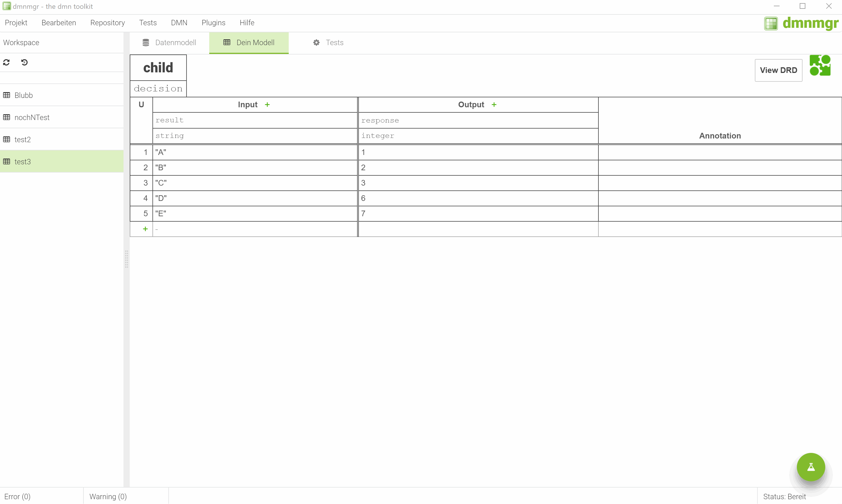
Task: Add a new Input column via plus icon
Action: [267, 105]
